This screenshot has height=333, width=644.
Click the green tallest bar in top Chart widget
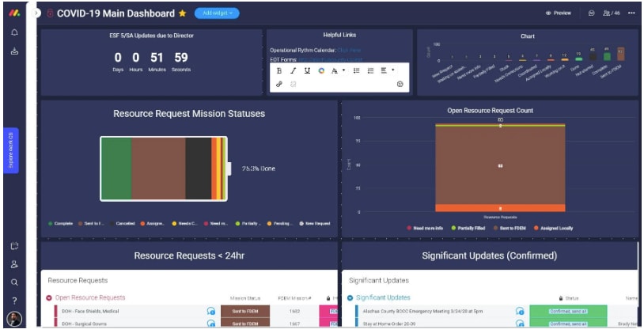click(607, 56)
